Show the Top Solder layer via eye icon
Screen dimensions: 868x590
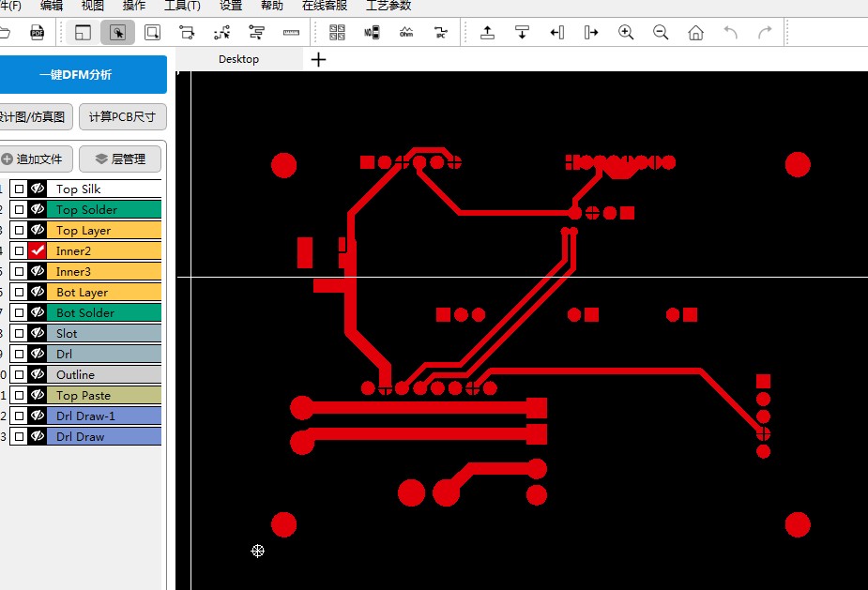click(x=38, y=209)
